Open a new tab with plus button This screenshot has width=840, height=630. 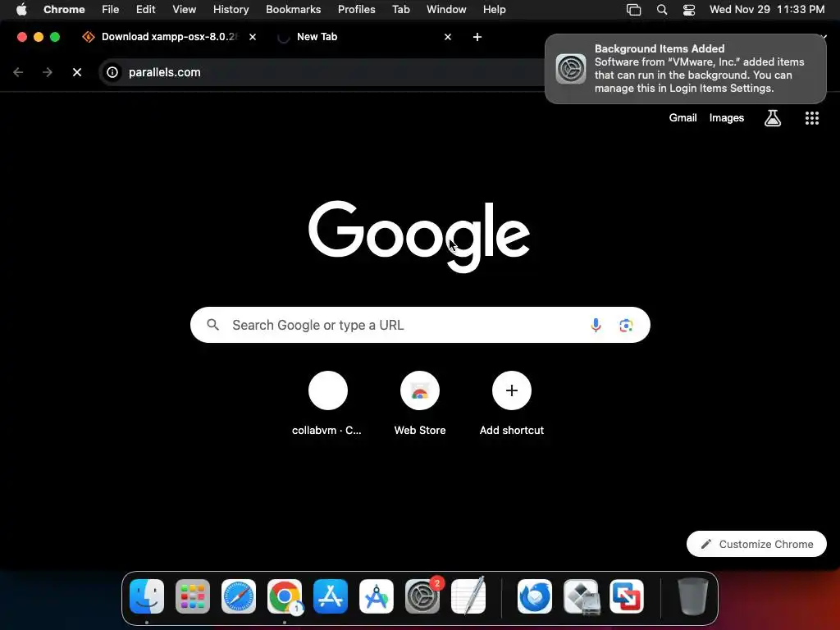click(477, 36)
